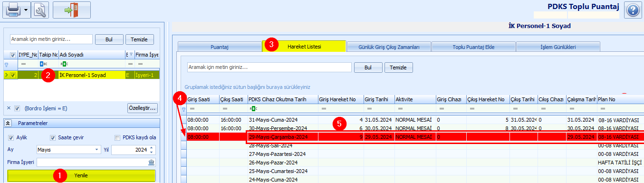Image resolution: width=644 pixels, height=183 pixels.
Task: Click the exit door icon
Action: coord(72,10)
